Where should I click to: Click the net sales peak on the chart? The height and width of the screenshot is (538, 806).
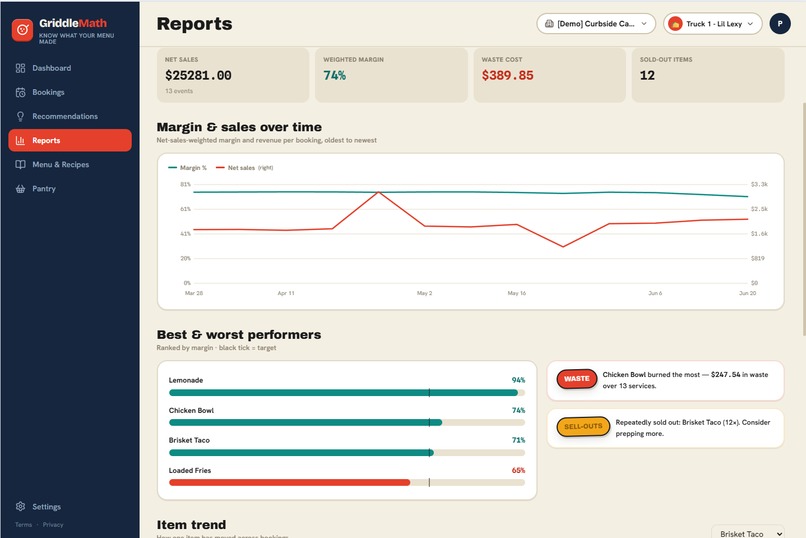(x=378, y=192)
